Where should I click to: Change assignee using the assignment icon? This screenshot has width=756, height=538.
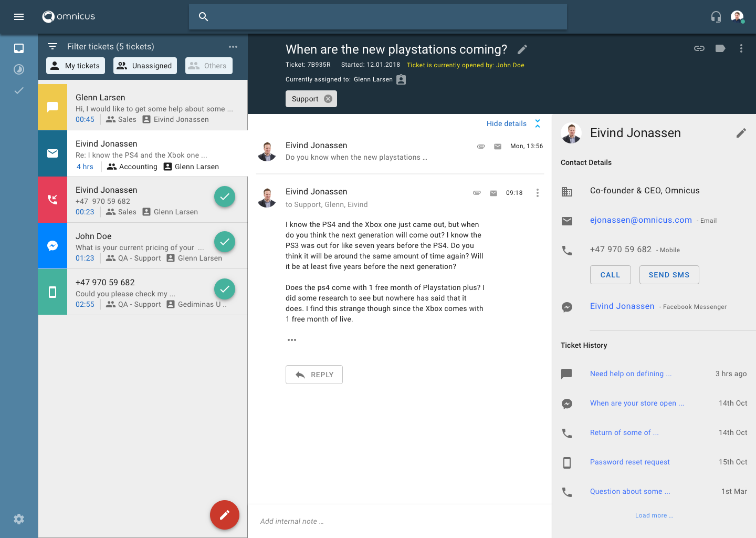pyautogui.click(x=401, y=79)
